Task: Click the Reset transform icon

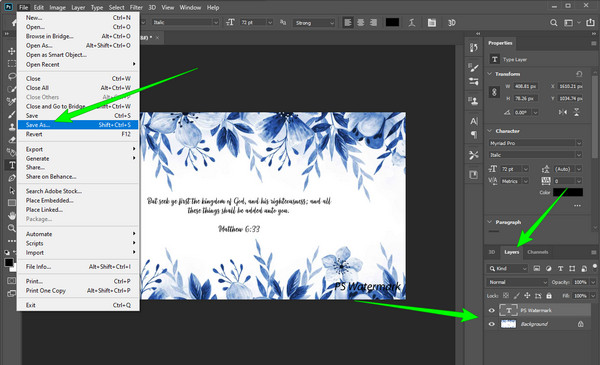Action: click(x=579, y=73)
